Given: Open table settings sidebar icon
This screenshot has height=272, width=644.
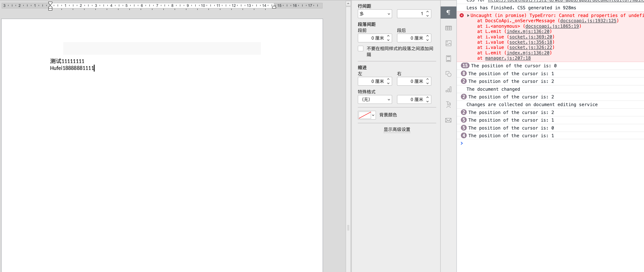Looking at the screenshot, I should [448, 28].
